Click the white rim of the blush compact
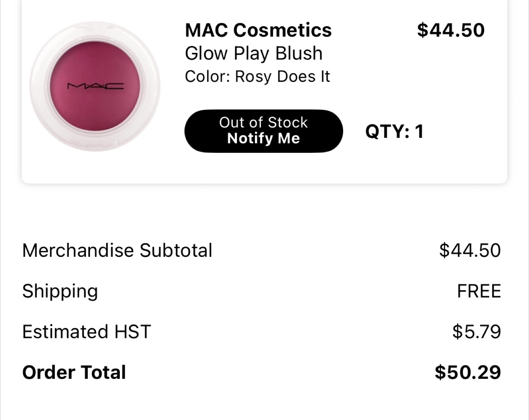Viewport: 529px width, 420px height. pos(40,110)
